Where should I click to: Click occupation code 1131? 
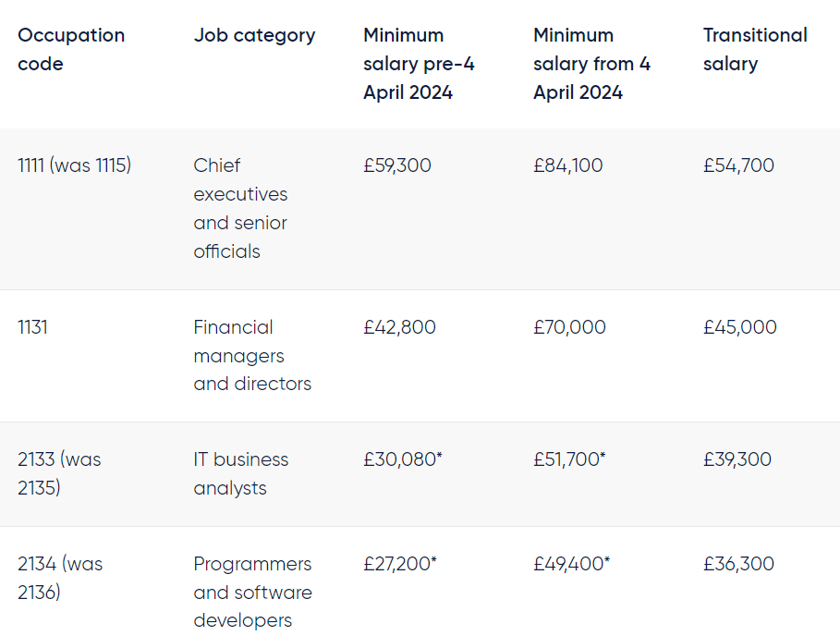pyautogui.click(x=32, y=327)
